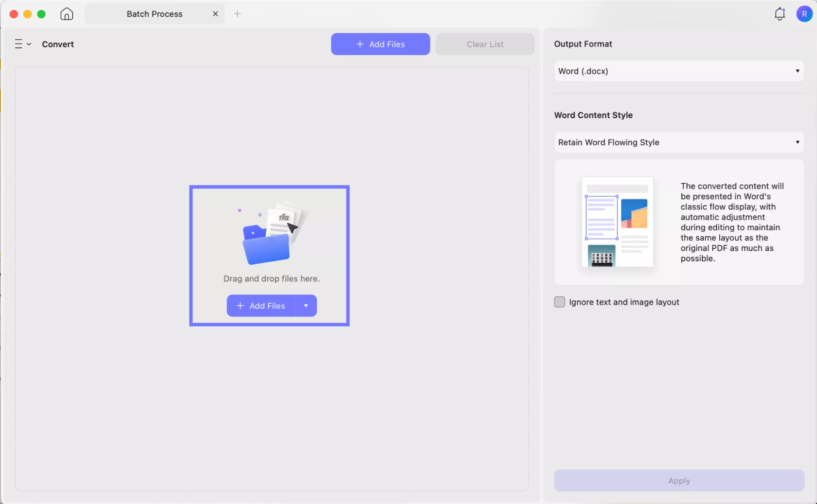
Task: Click the top Add Files button
Action: [x=380, y=44]
